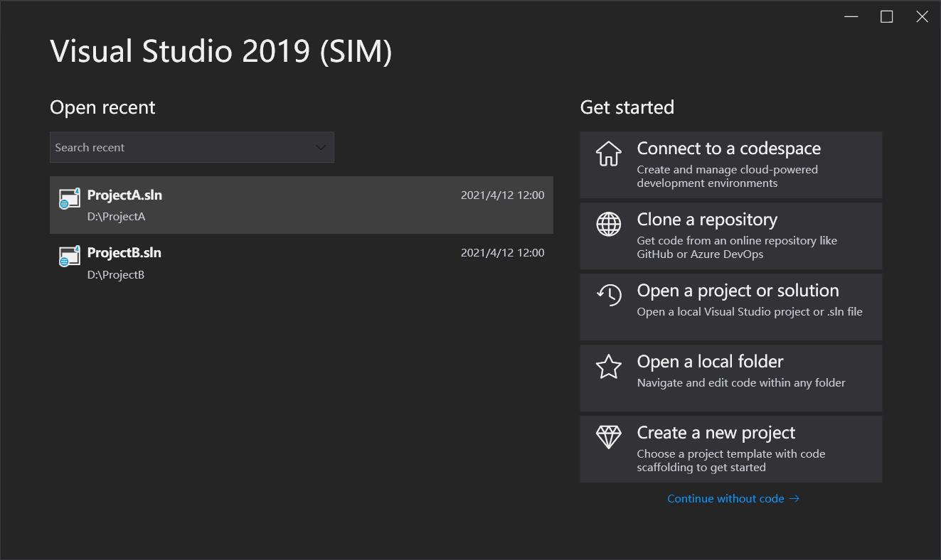Click the house icon for codespace connection
The height and width of the screenshot is (560, 941).
click(608, 154)
